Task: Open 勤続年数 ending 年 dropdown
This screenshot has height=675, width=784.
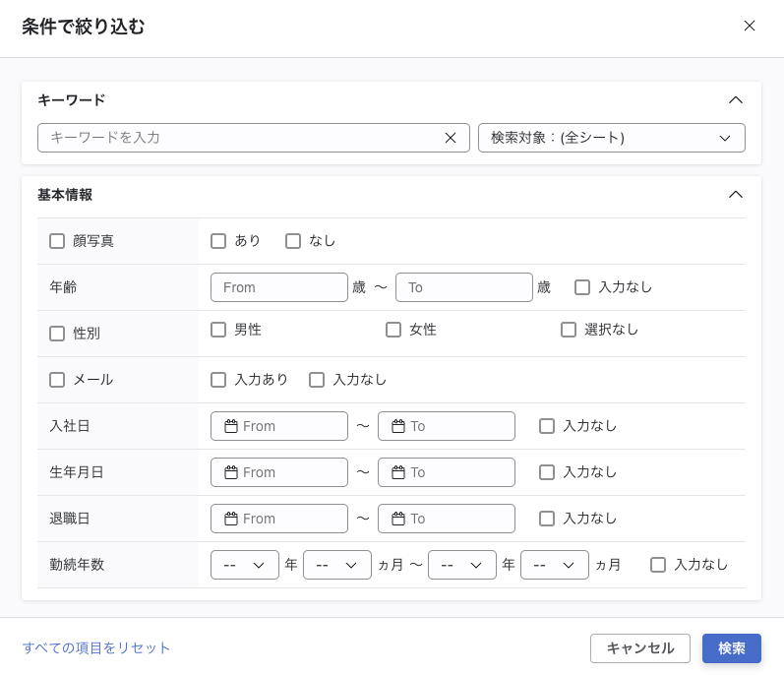Action: coord(462,565)
